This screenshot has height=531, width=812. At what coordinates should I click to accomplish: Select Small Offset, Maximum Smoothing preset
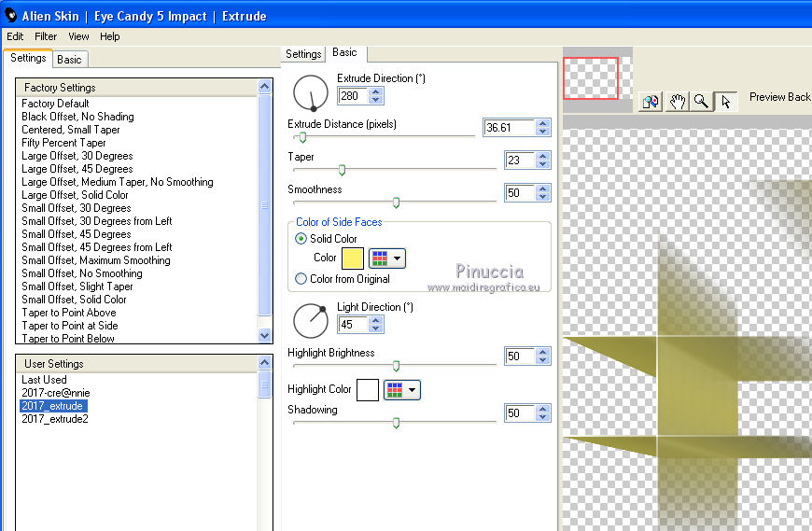(x=96, y=260)
